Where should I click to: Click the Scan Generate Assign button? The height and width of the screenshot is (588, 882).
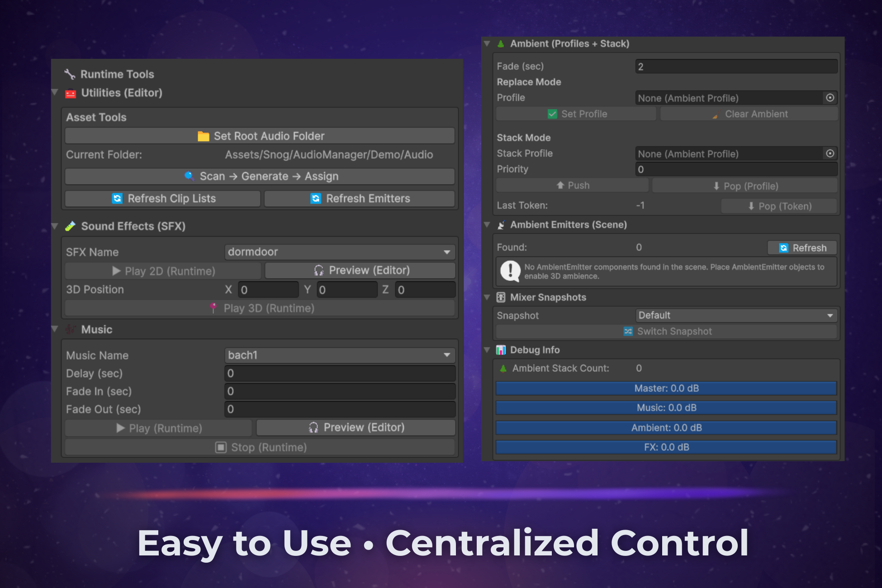(260, 176)
